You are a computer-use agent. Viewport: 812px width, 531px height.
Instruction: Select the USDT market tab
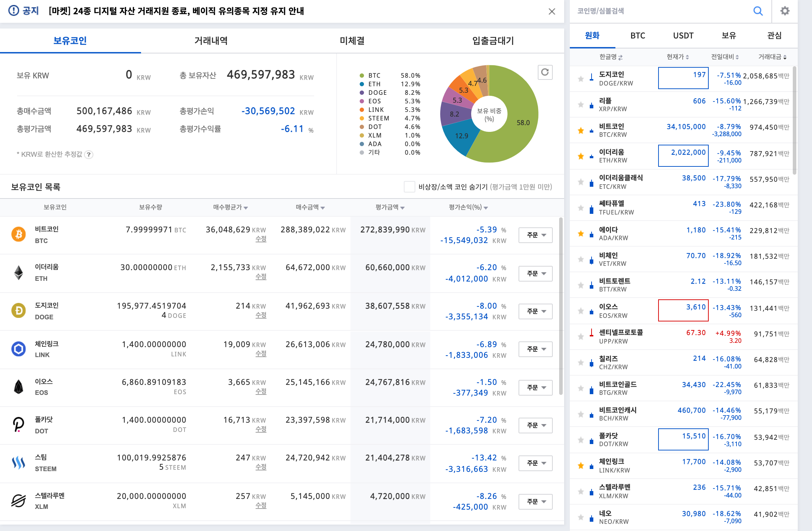[683, 36]
